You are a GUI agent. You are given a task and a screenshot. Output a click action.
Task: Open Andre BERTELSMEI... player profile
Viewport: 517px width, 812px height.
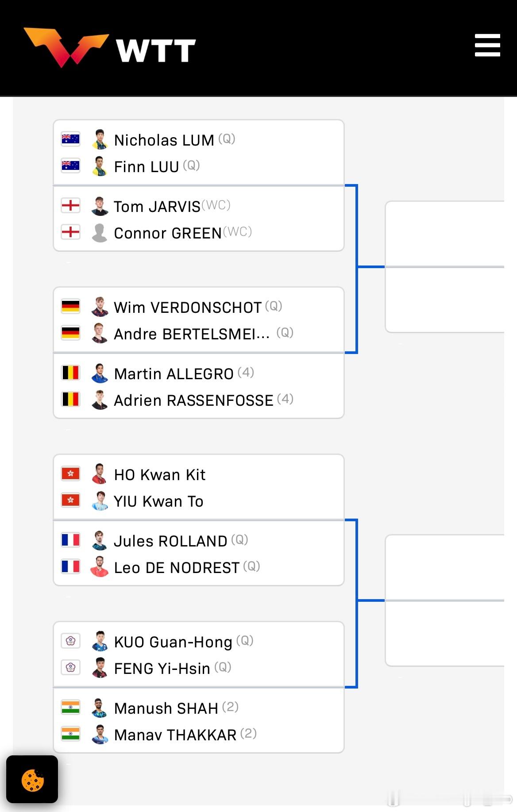coord(191,334)
